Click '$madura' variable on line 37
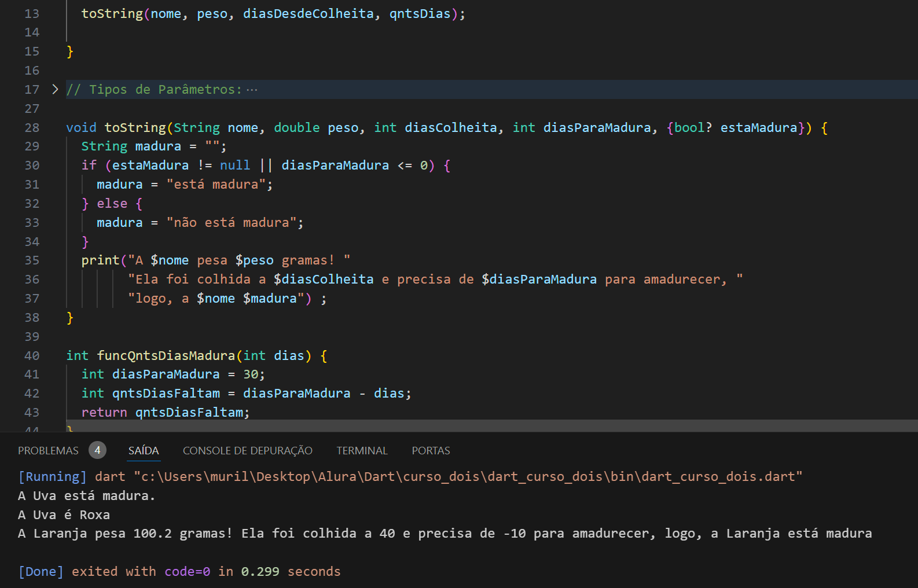The height and width of the screenshot is (588, 918). click(270, 298)
